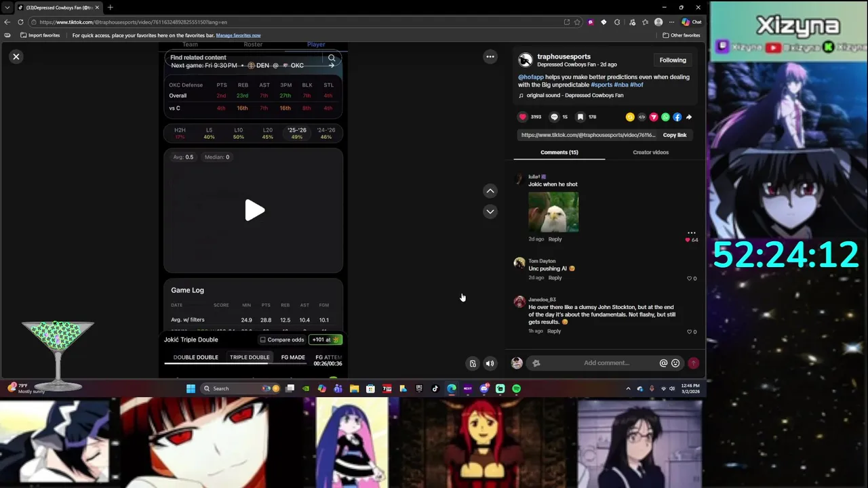The image size is (868, 488).
Task: Insert a mention with the @ icon
Action: (663, 363)
